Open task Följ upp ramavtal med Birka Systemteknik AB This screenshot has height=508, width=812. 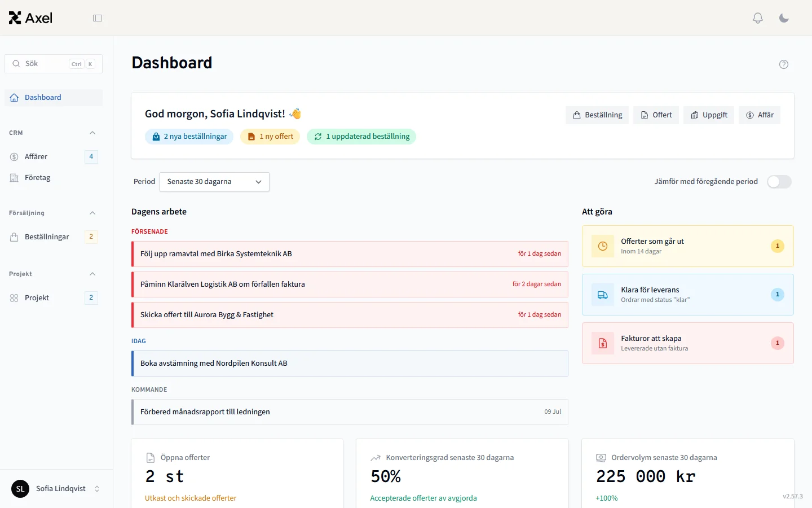350,254
